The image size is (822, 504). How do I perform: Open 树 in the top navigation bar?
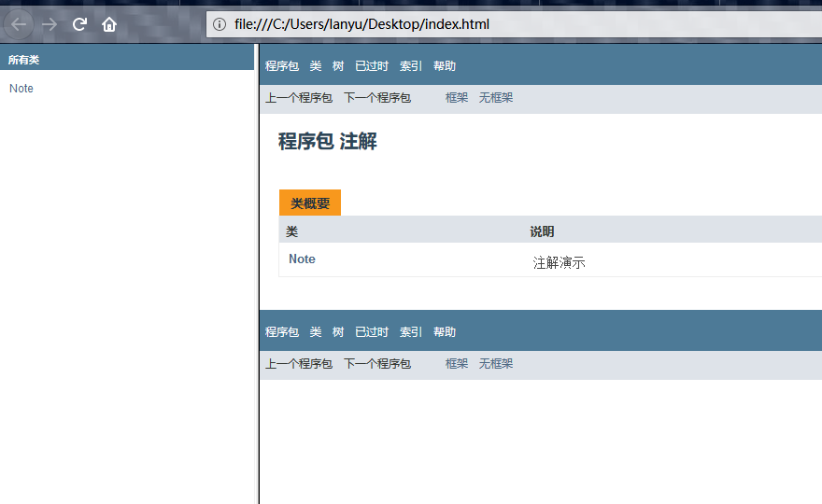coord(338,66)
